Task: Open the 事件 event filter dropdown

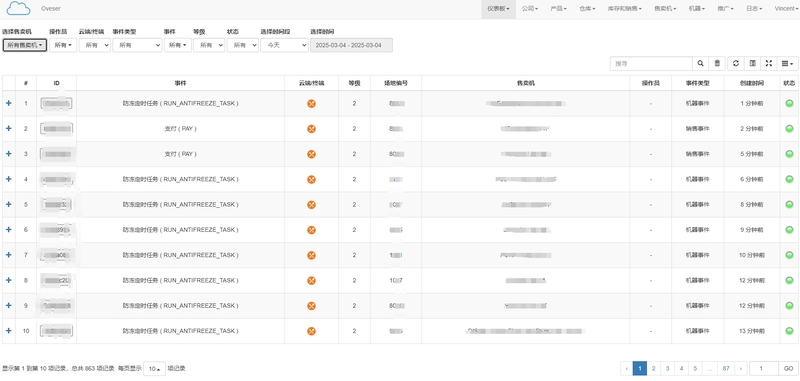Action: 178,45
